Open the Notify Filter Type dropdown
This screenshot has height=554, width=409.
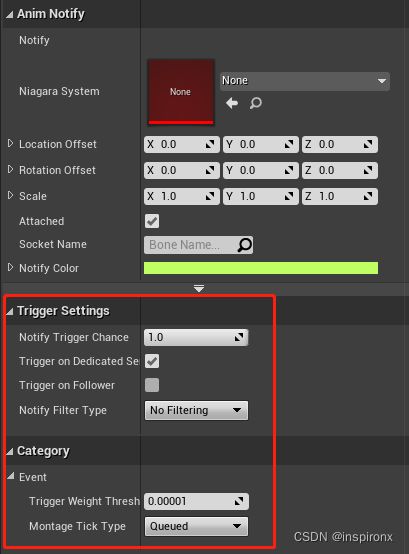click(196, 410)
